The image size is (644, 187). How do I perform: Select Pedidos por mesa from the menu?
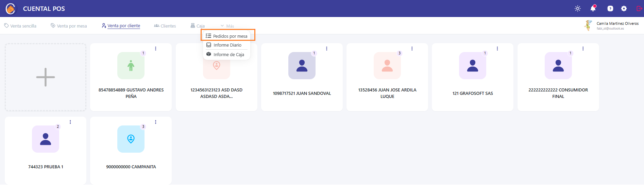227,36
